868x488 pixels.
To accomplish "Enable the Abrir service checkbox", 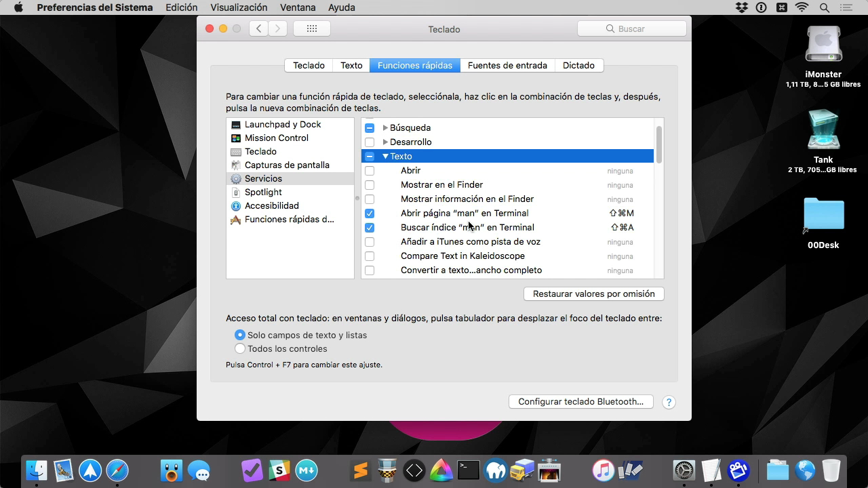I will click(370, 170).
